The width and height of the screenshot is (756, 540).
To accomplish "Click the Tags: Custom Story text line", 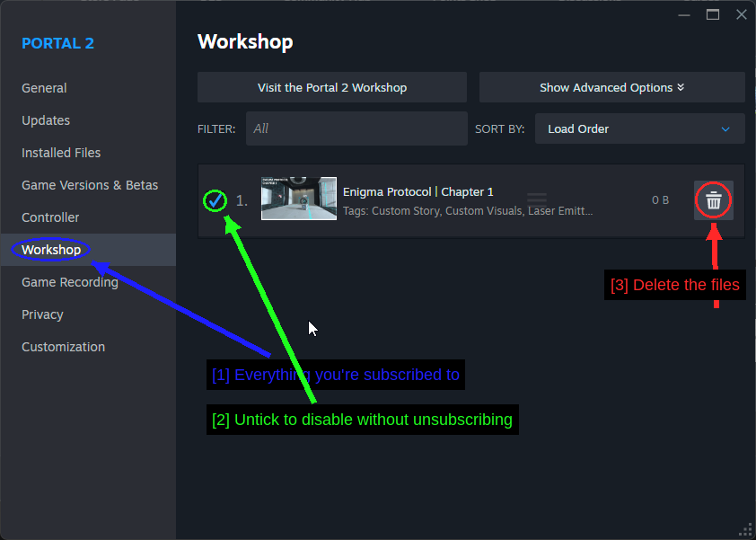I will click(468, 211).
